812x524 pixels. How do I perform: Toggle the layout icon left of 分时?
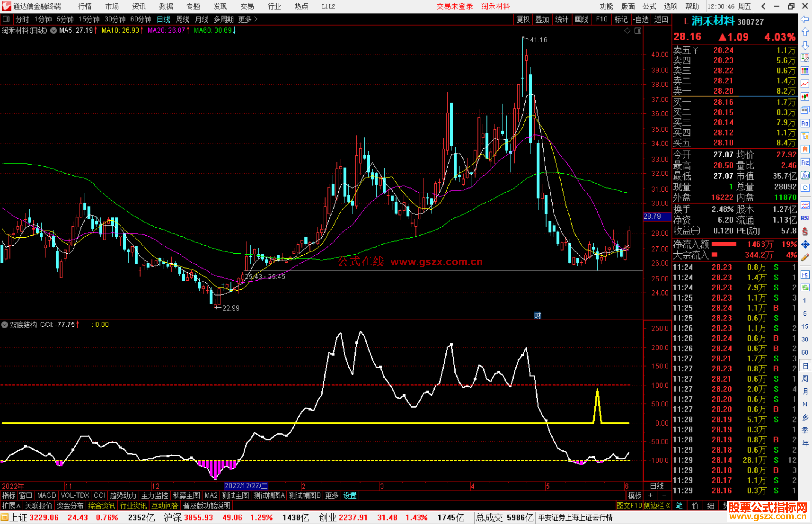click(6, 19)
